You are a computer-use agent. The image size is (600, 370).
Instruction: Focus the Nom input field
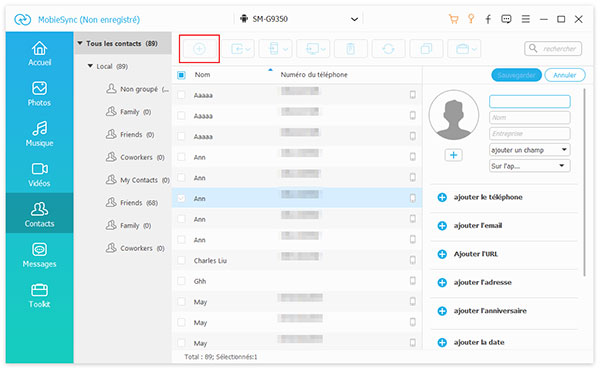[x=530, y=117]
